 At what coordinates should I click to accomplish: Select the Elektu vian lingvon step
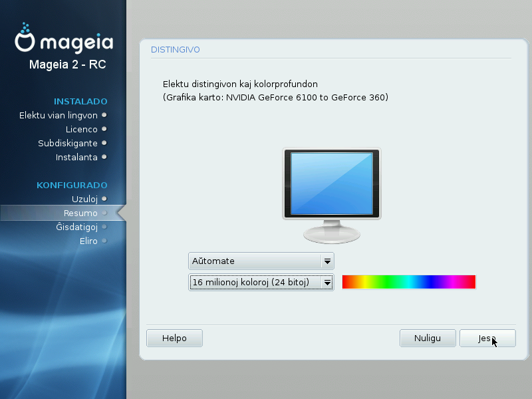pos(59,115)
